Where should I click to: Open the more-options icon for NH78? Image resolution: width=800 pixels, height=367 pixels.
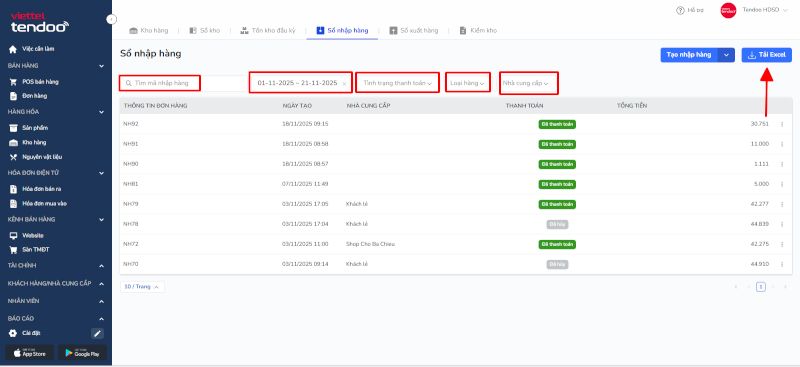(x=782, y=224)
